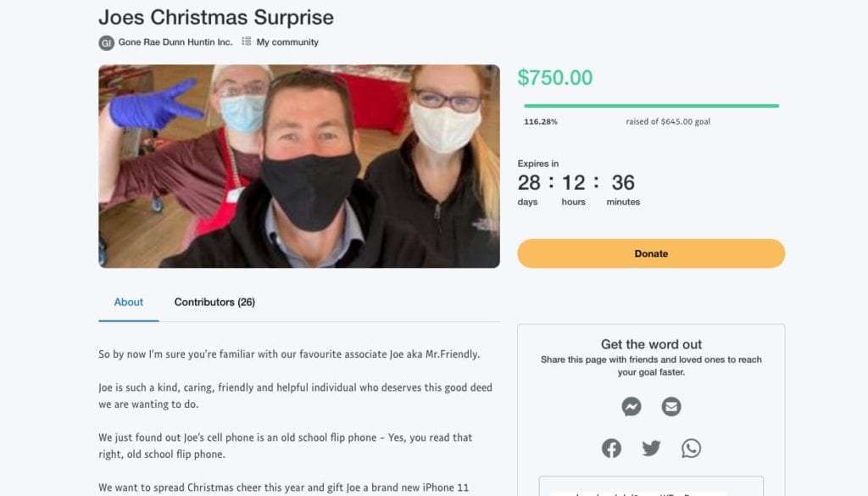Open the campaign photo of Joe
This screenshot has width=868, height=496.
coord(298,166)
